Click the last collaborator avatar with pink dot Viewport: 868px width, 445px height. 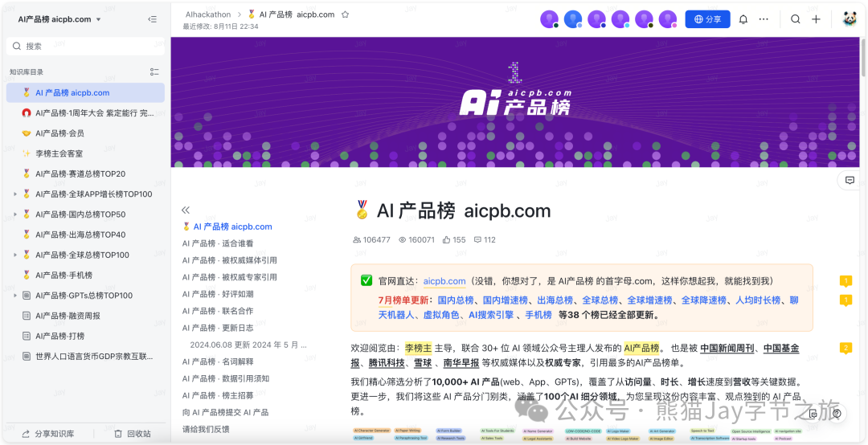(668, 19)
